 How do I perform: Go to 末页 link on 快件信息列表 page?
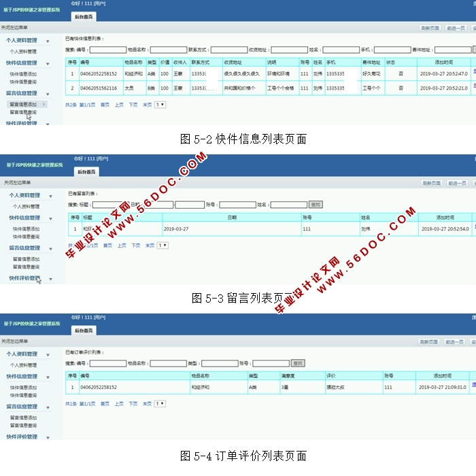pos(148,105)
